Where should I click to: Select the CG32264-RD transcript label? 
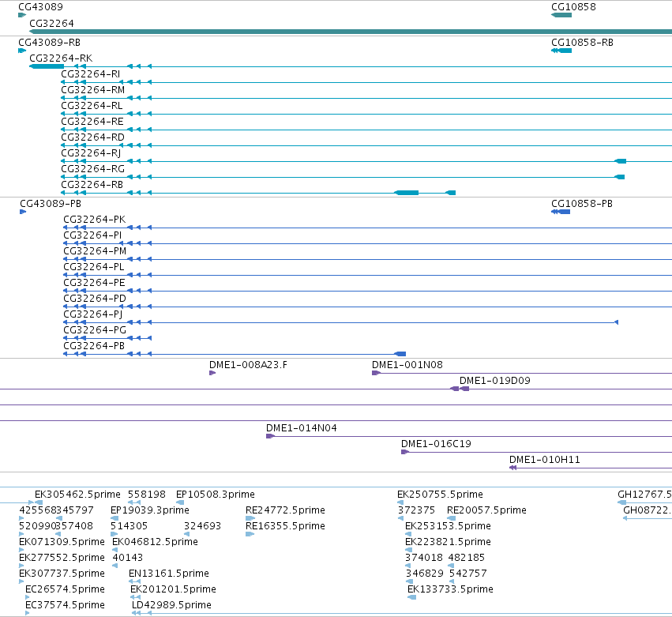coord(92,137)
